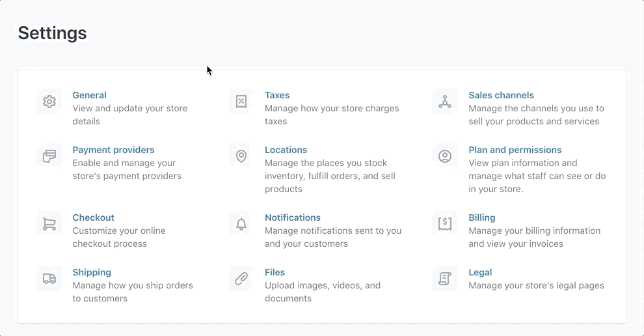Screen dimensions: 644x336
Task: Open the Taxes settings link
Action: [x=277, y=95]
